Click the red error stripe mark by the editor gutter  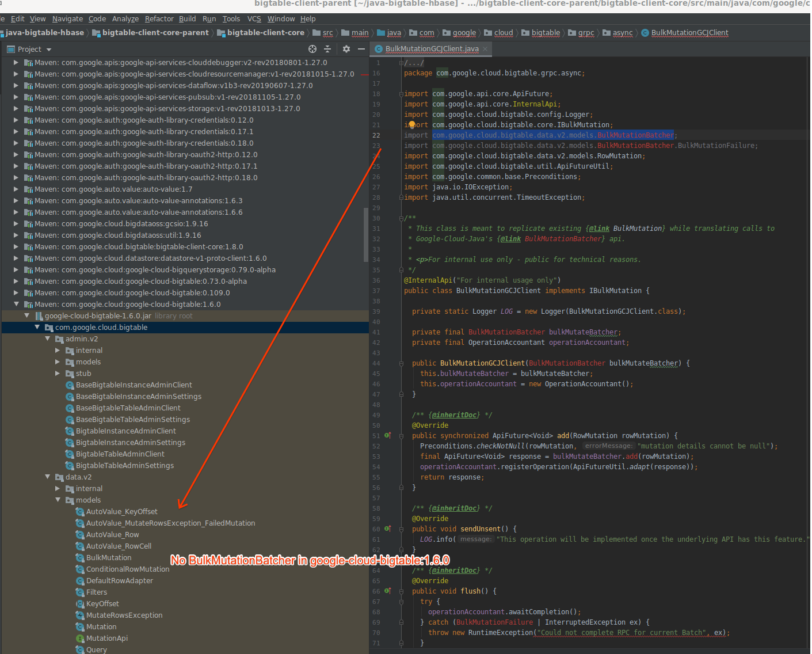(x=364, y=75)
